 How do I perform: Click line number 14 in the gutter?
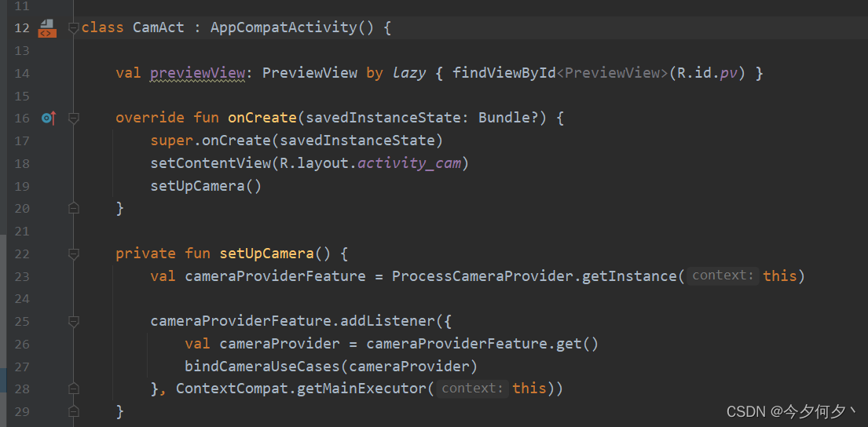pos(21,73)
